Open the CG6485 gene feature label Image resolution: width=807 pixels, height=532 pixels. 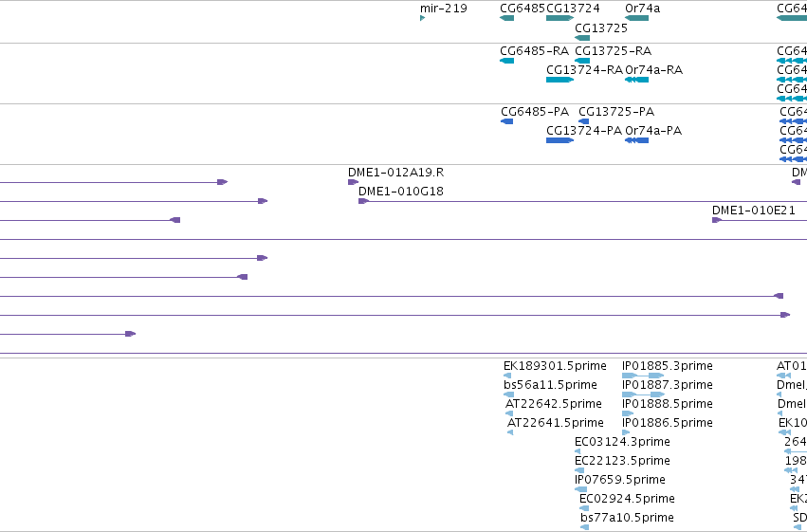click(523, 9)
